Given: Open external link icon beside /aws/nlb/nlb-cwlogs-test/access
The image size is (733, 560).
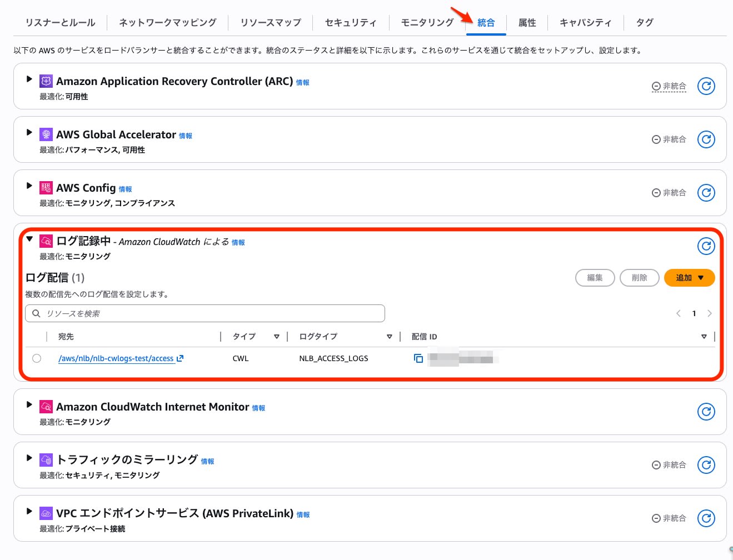Looking at the screenshot, I should pos(180,358).
